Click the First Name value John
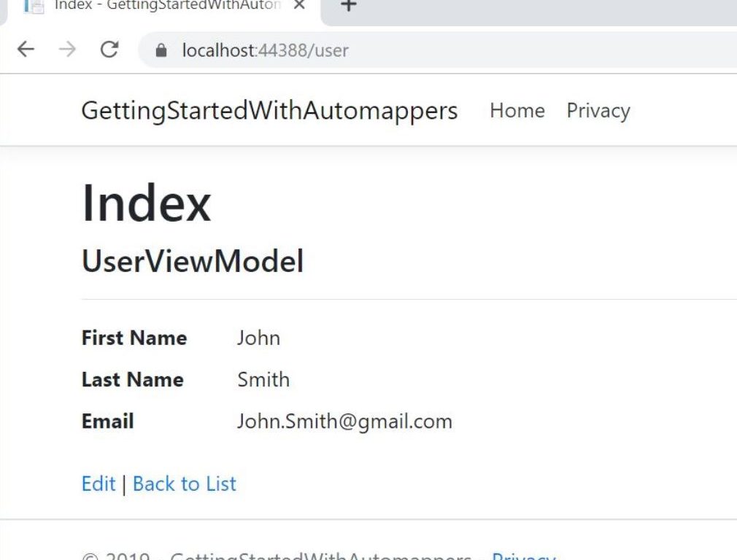The width and height of the screenshot is (737, 560). tap(258, 338)
